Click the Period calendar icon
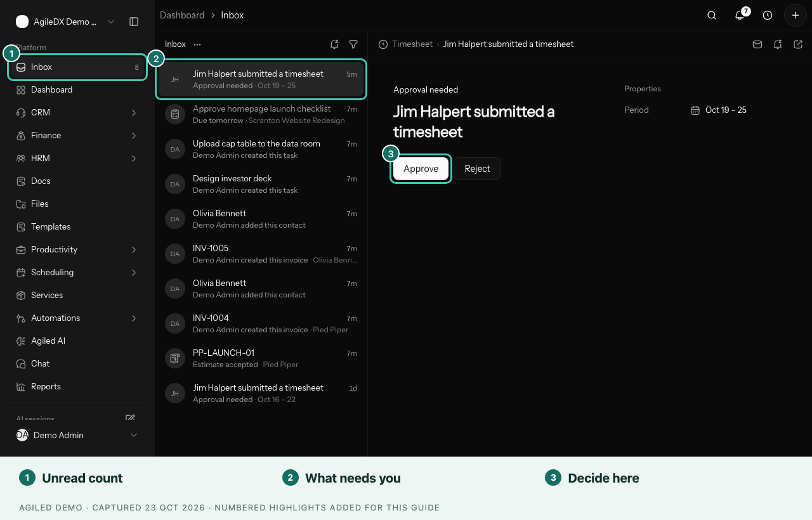The width and height of the screenshot is (812, 520). click(695, 110)
